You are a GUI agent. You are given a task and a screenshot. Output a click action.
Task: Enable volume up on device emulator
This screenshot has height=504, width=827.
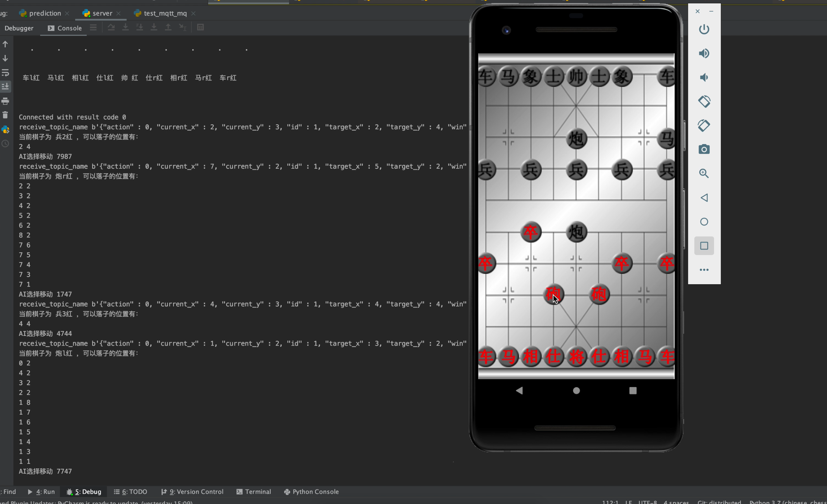pos(704,53)
